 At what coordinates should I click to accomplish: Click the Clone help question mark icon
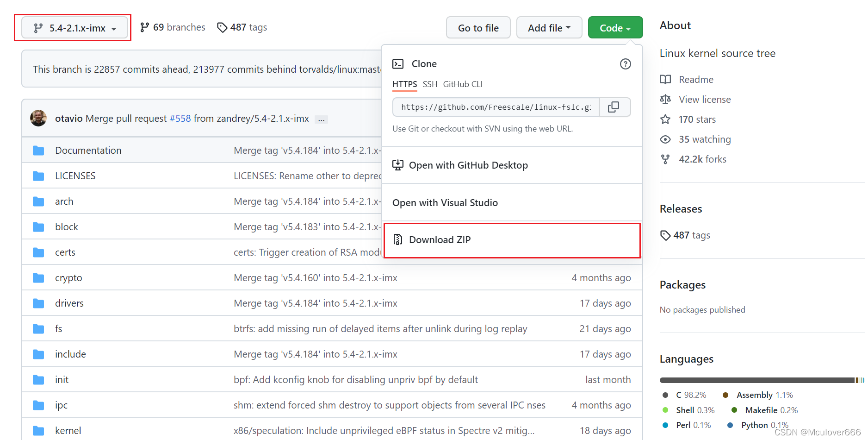coord(625,64)
